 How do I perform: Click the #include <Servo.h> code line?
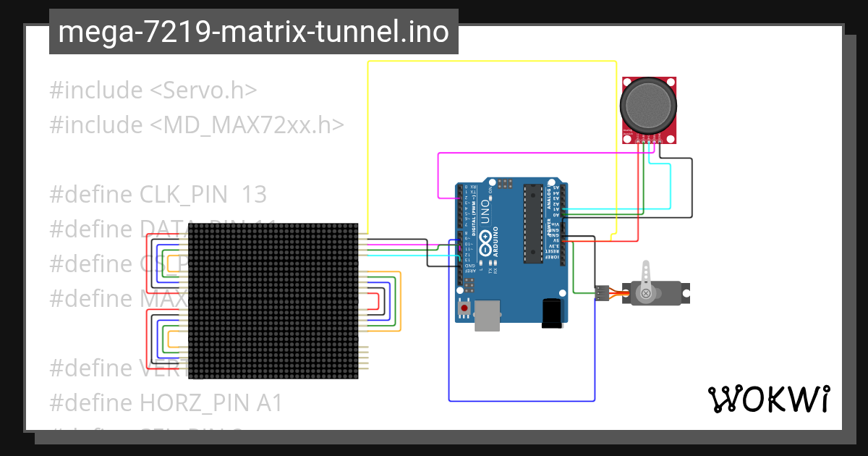152,90
